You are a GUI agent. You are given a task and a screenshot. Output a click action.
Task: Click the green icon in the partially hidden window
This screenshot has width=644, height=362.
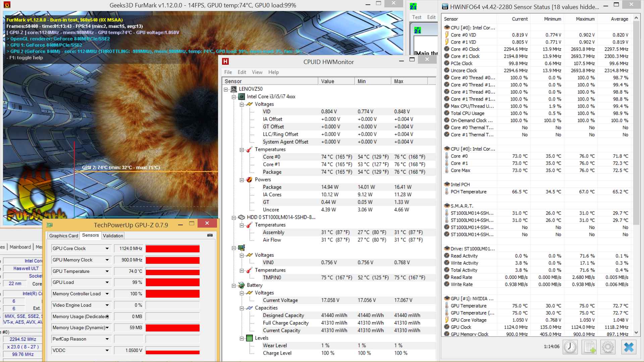[413, 6]
